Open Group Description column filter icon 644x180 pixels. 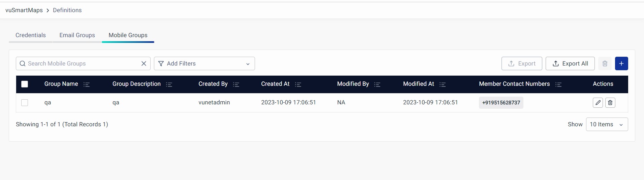pos(169,84)
